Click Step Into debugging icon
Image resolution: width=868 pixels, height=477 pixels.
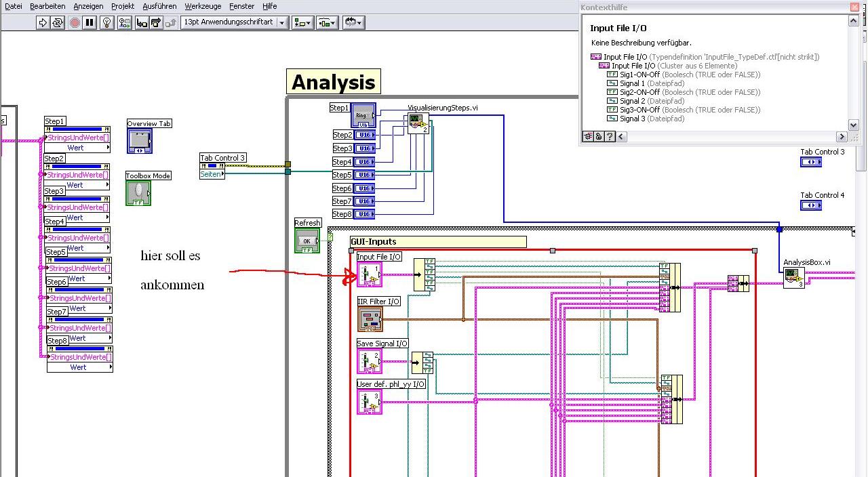coord(142,22)
